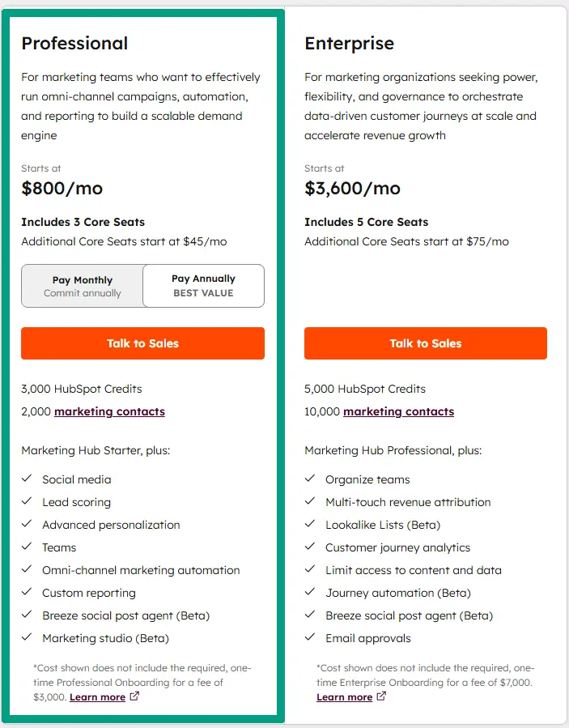The width and height of the screenshot is (569, 728).
Task: Click Talk to Sales for Professional plan
Action: click(142, 343)
